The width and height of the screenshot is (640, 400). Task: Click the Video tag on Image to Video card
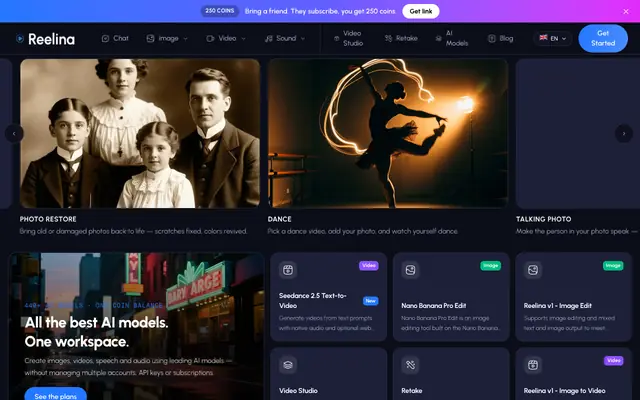[x=613, y=360]
